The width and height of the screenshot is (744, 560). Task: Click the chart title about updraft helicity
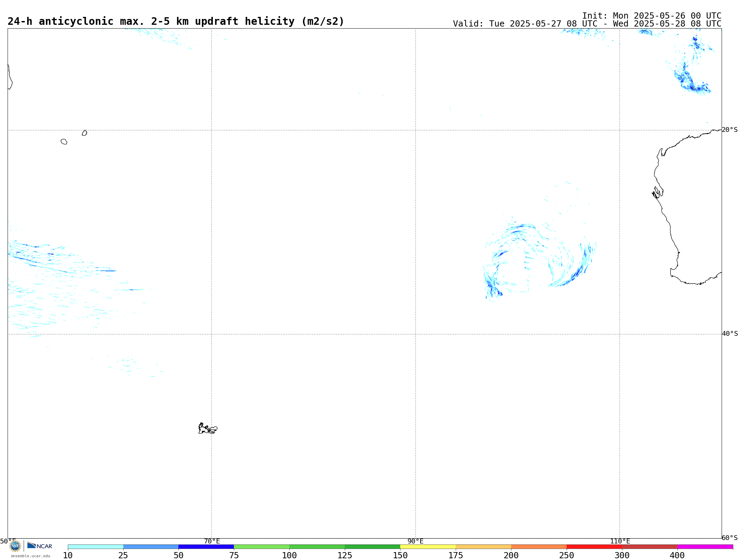tap(176, 21)
